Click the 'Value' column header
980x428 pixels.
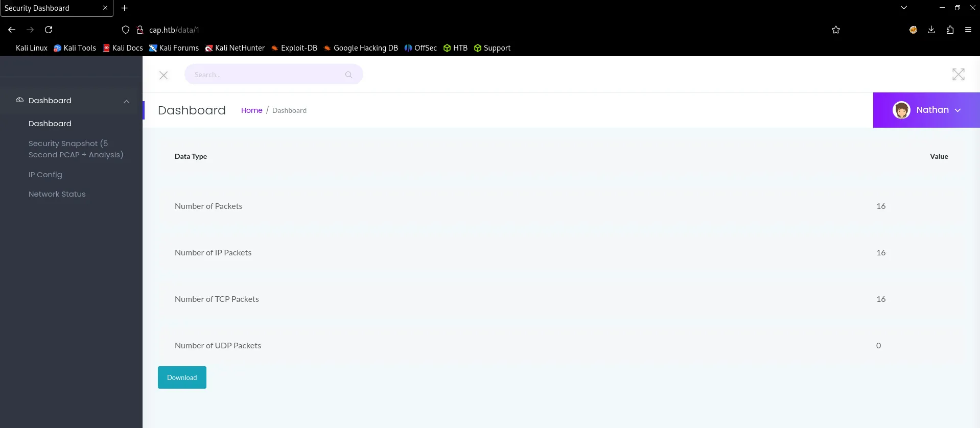tap(939, 156)
